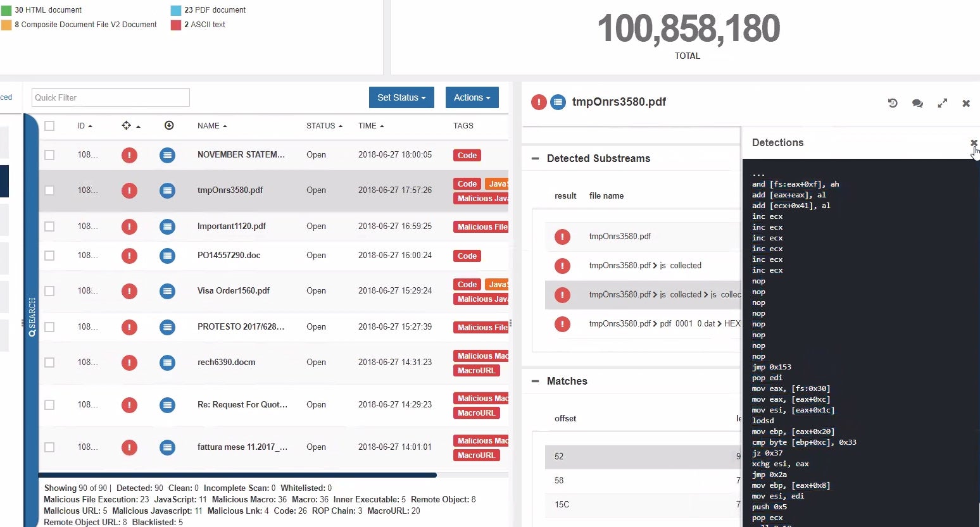Check the fattura mese 11.2017 row checkbox
Image resolution: width=980 pixels, height=527 pixels.
pos(49,447)
